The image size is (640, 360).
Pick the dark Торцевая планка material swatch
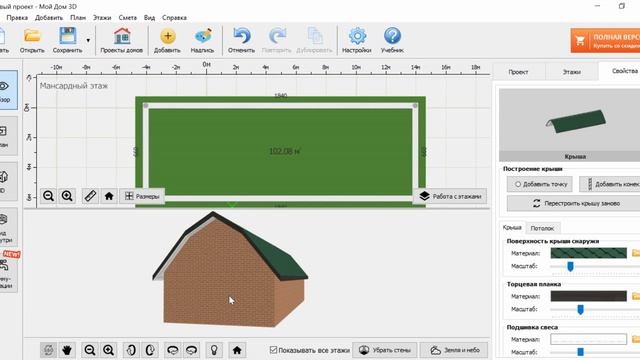click(x=589, y=296)
